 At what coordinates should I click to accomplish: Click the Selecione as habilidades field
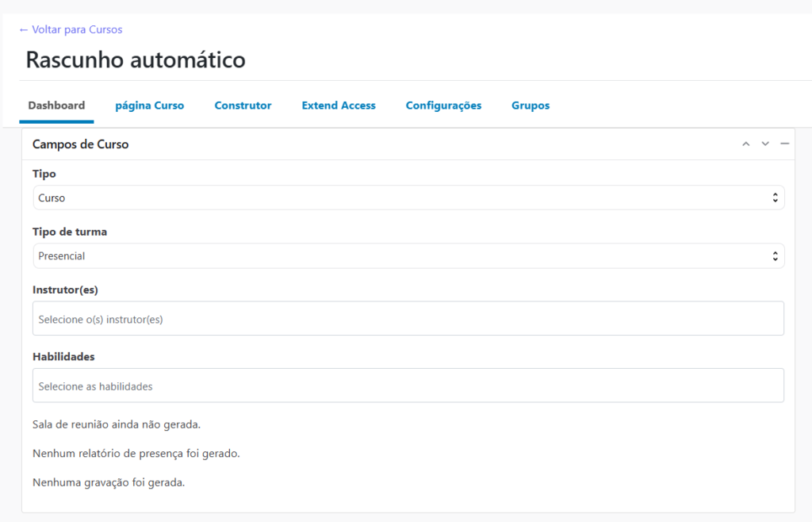[x=408, y=386]
